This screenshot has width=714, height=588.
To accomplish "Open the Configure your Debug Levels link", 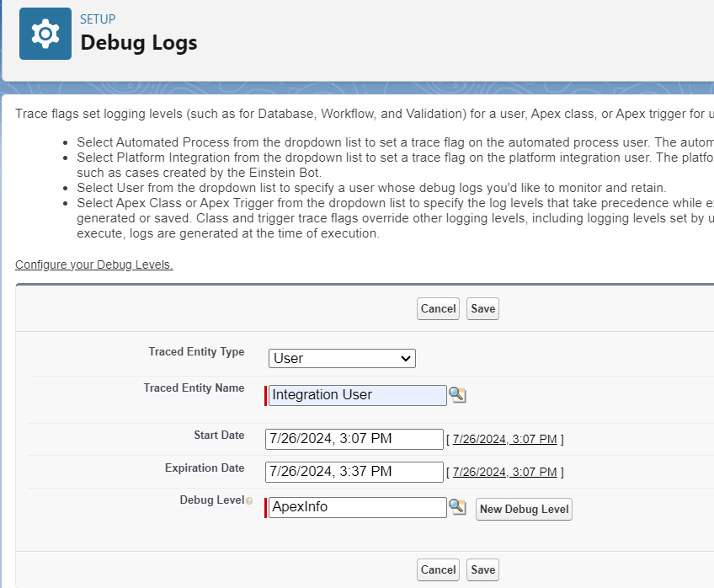I will pos(93,265).
